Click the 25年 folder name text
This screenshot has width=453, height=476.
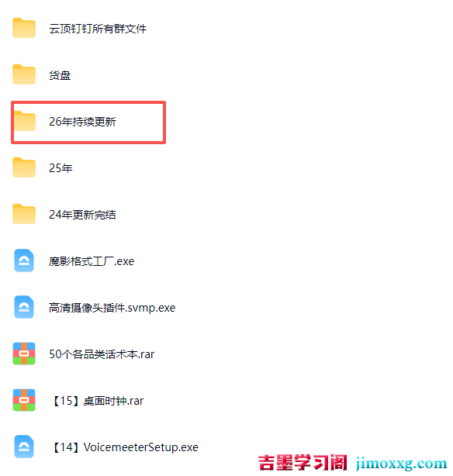click(x=61, y=168)
